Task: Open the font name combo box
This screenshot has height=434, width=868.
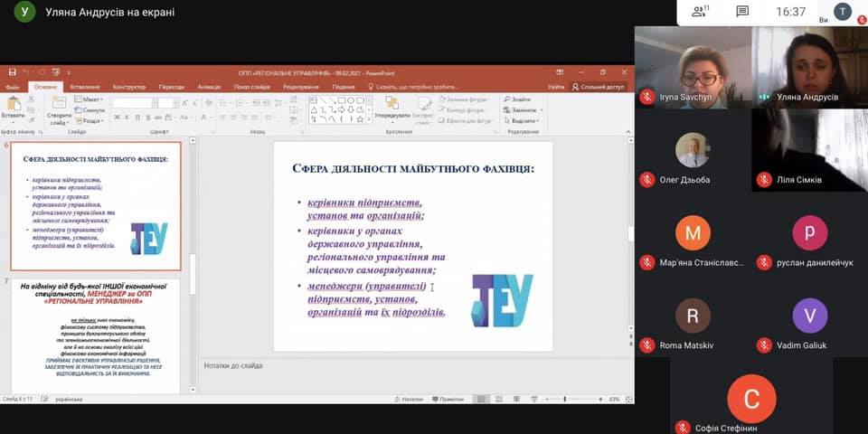Action: pyautogui.click(x=135, y=103)
